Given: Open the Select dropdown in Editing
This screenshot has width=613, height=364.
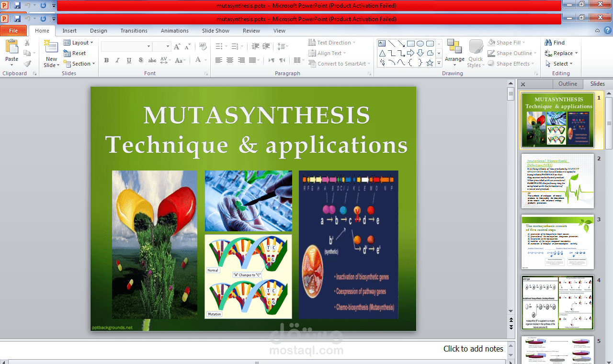Looking at the screenshot, I should point(559,64).
